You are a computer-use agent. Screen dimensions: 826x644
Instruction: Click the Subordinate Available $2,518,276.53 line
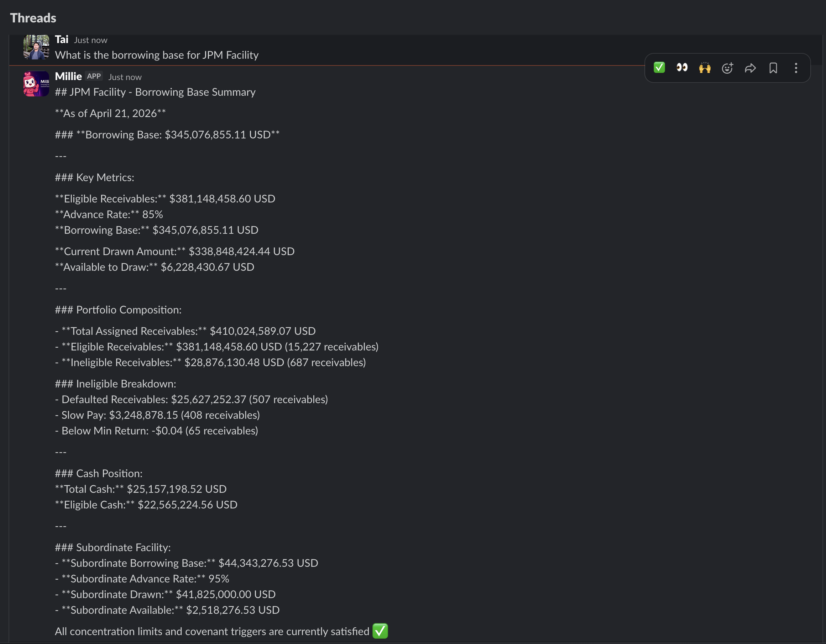[168, 610]
